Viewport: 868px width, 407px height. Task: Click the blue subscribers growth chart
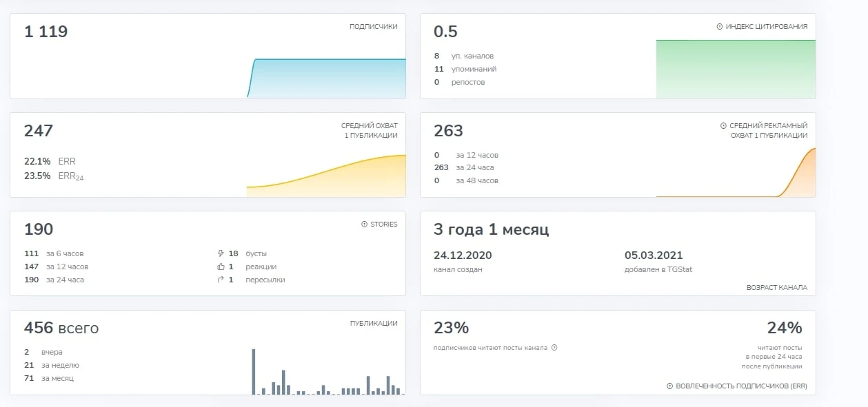click(326, 78)
